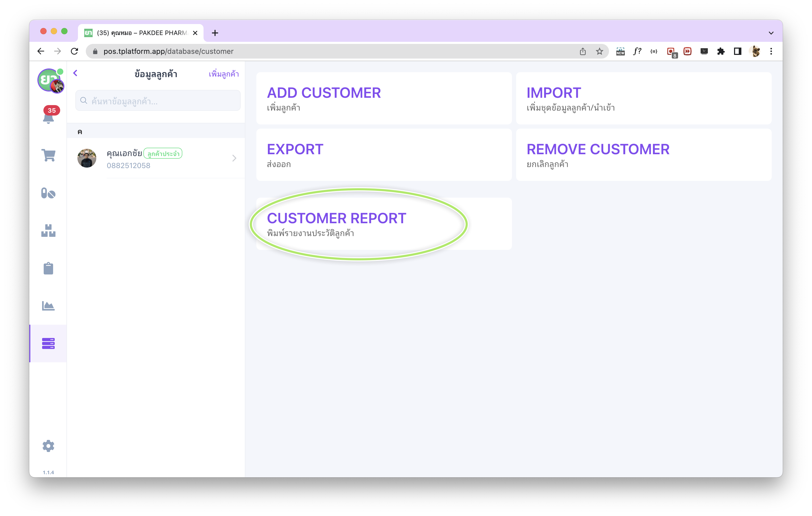This screenshot has height=516, width=812.
Task: Select the database sidebar icon
Action: pyautogui.click(x=48, y=343)
